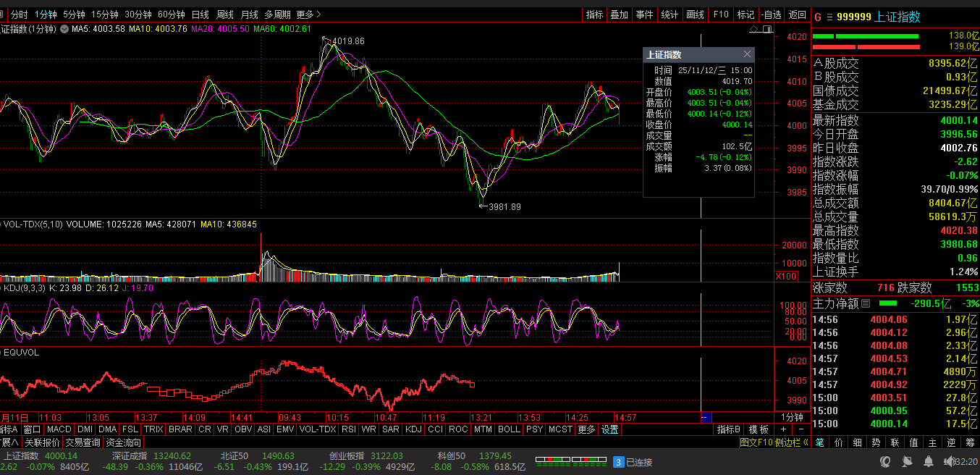980x475 pixels.
Task: Switch to the 5分钟 period tab
Action: point(74,14)
